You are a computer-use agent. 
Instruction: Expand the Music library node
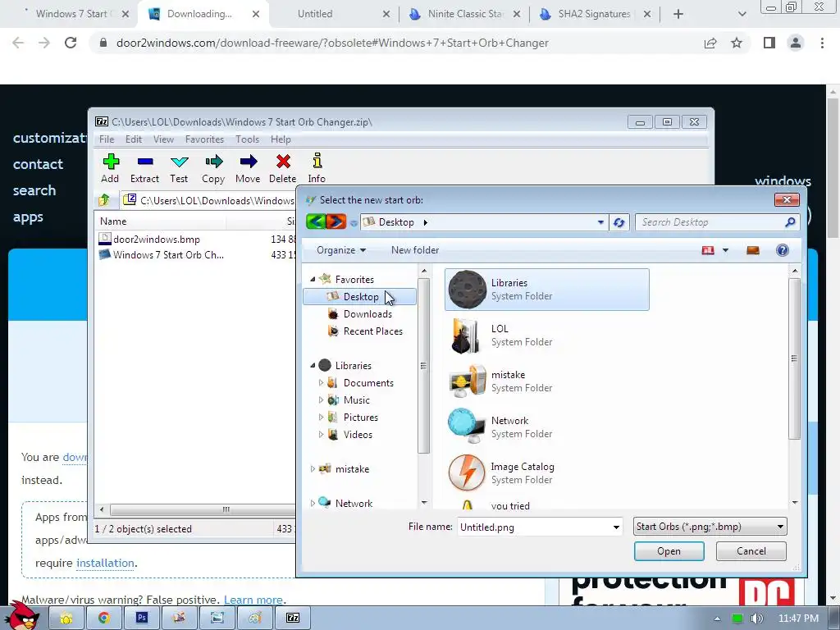pos(321,399)
